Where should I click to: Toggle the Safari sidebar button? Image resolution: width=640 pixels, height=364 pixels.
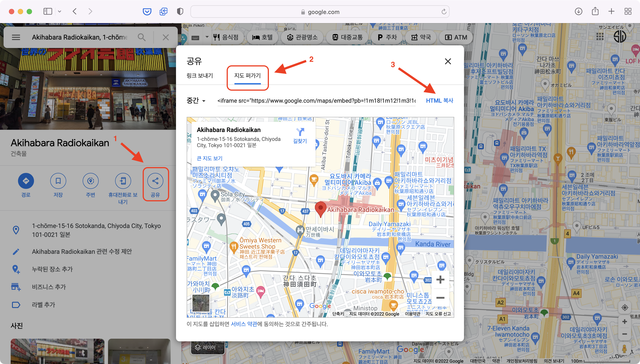[x=48, y=12]
